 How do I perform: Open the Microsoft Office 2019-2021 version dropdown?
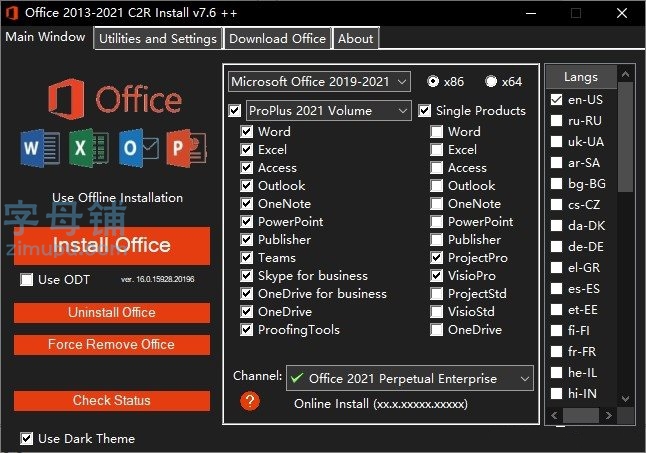(x=319, y=82)
